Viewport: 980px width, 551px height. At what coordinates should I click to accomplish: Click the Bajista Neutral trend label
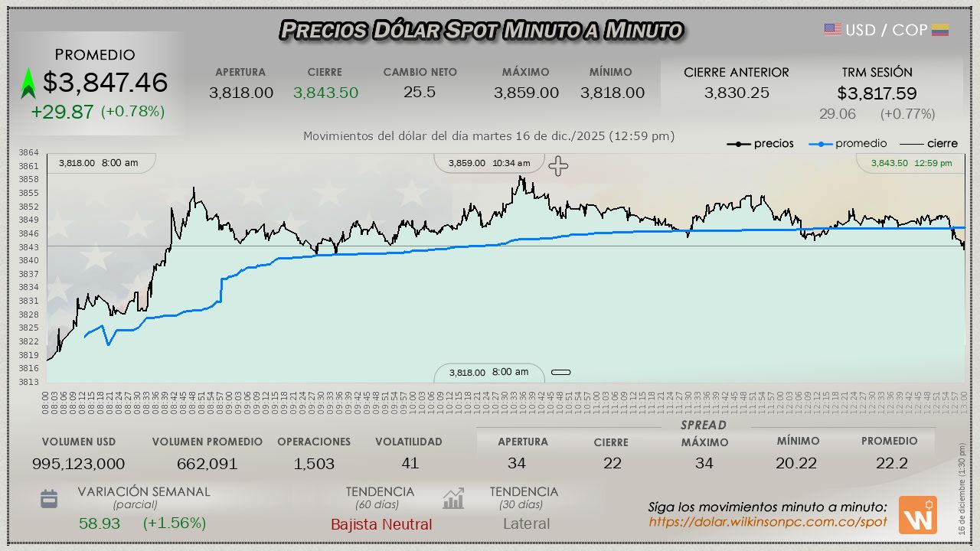pos(381,524)
